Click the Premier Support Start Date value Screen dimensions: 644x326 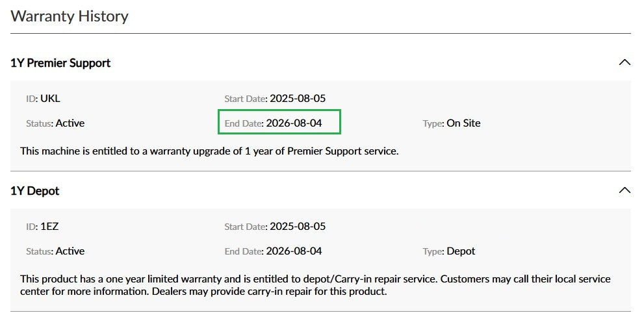[x=298, y=99]
